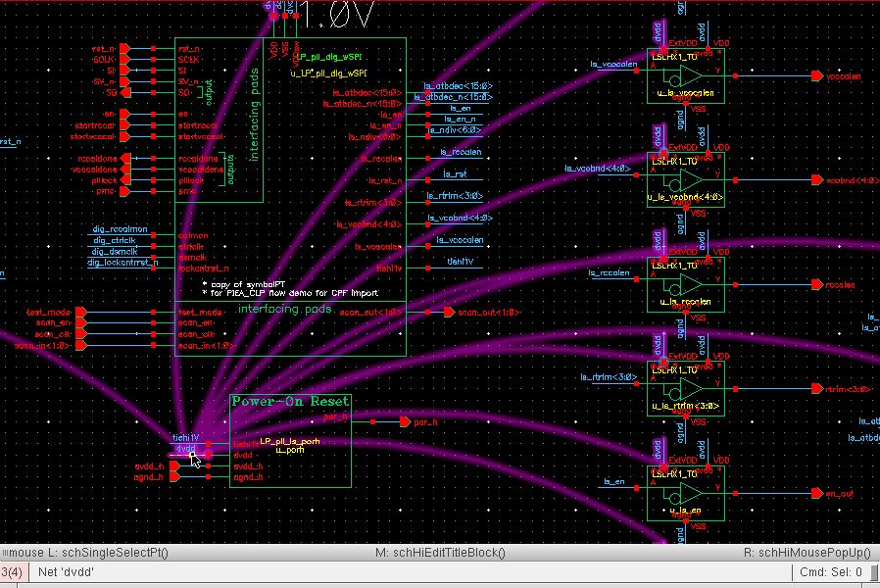Click the vcobnd<4:0> output pin arrow

point(817,180)
